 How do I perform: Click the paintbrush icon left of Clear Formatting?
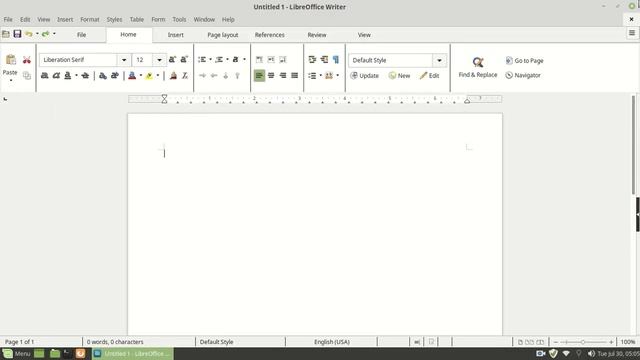coord(173,76)
